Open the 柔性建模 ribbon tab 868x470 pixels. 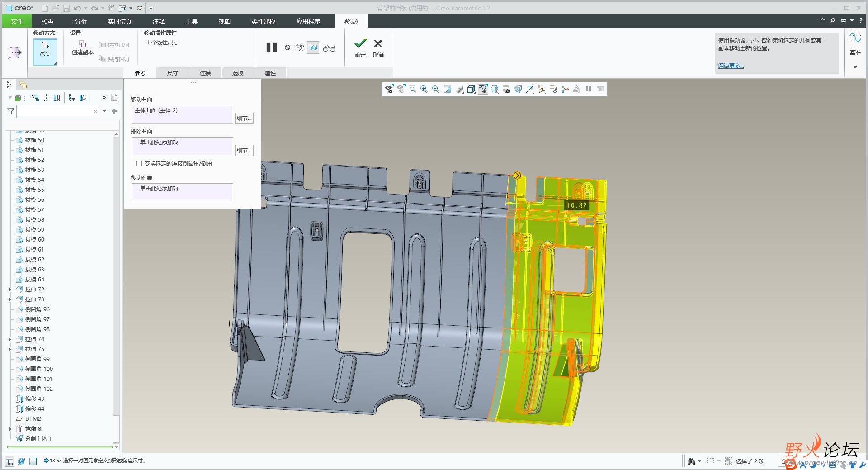(263, 21)
